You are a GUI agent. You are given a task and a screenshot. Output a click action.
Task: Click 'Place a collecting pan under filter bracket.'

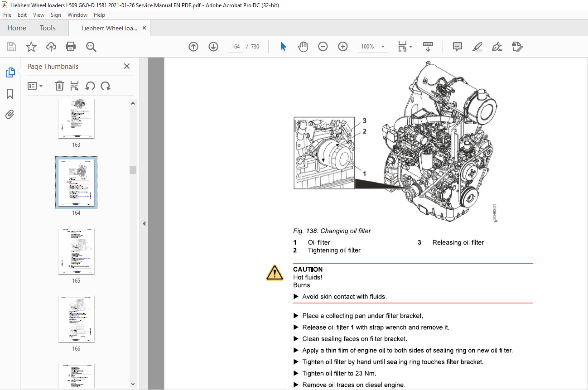363,316
